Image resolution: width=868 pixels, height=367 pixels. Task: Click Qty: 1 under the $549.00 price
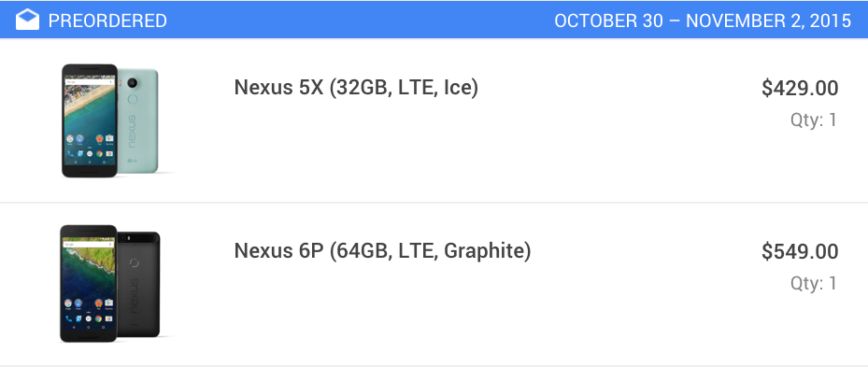(814, 283)
